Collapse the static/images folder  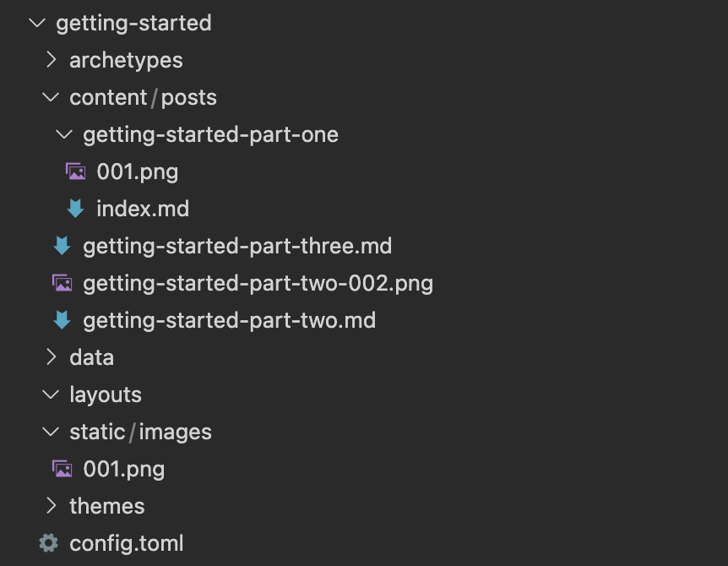pyautogui.click(x=50, y=432)
